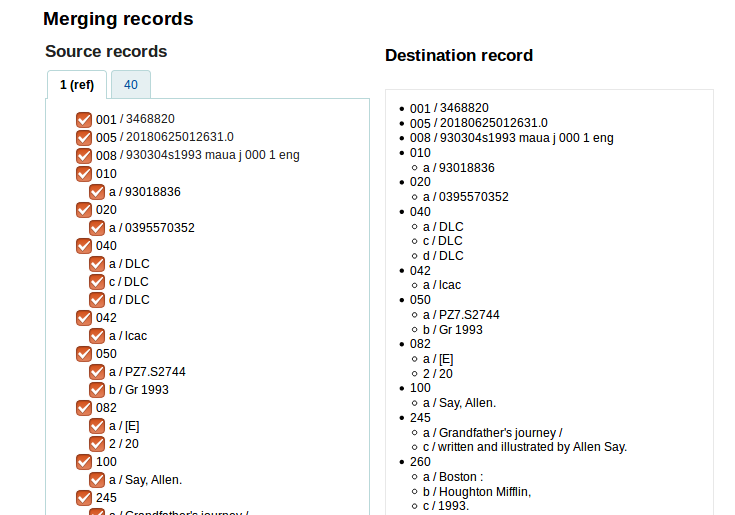Click destination subfield a / Boston :
The width and height of the screenshot is (735, 515).
453,477
